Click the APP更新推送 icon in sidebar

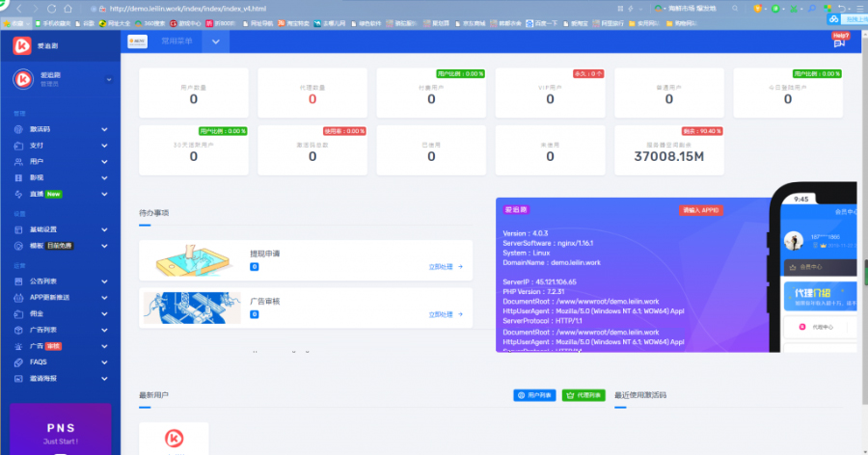click(x=18, y=297)
